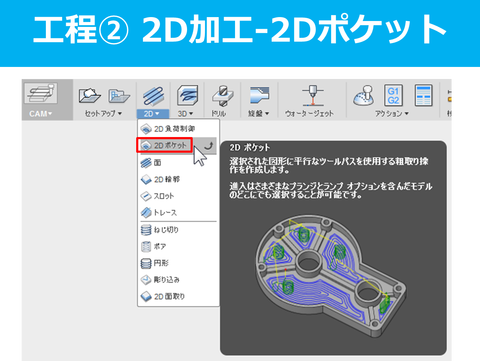Select ねじ切り menu item
Viewport: 480px width, 361px height.
pos(178,230)
